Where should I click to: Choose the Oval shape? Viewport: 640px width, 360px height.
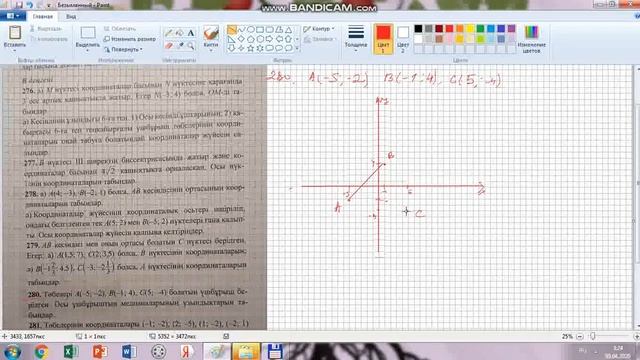click(x=251, y=30)
